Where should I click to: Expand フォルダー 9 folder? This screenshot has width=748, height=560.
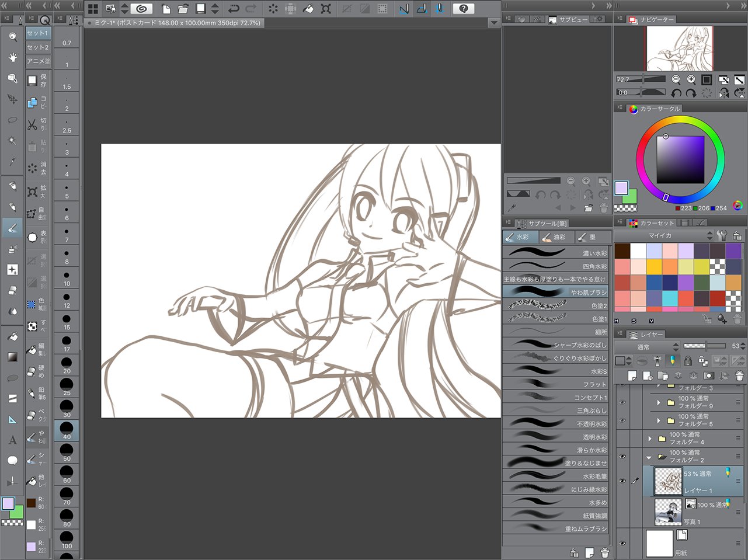(x=659, y=402)
